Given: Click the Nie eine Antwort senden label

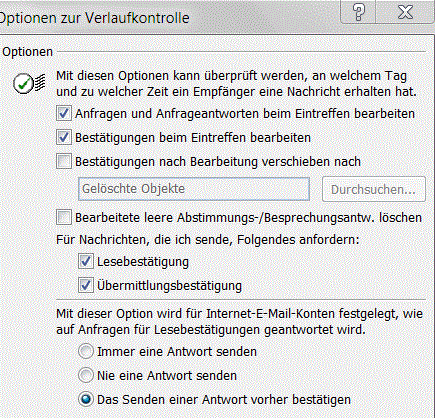Looking at the screenshot, I should pyautogui.click(x=167, y=376).
